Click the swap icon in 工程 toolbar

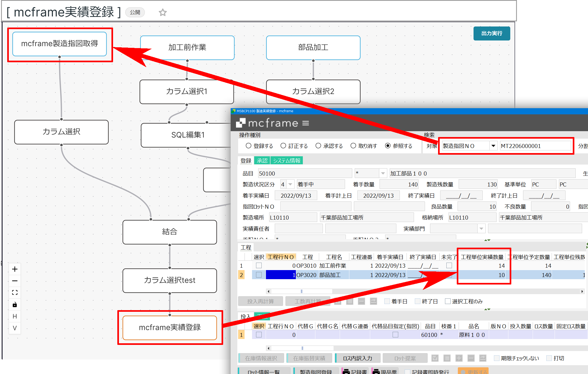[x=373, y=301]
